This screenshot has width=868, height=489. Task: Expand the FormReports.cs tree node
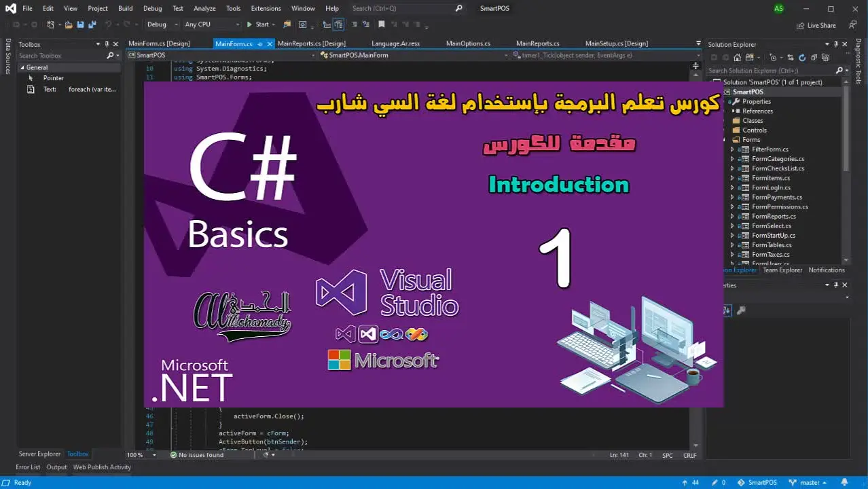732,216
